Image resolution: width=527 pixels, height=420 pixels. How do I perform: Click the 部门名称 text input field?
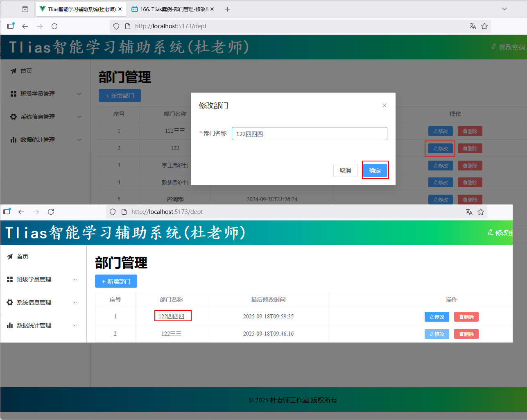[x=309, y=134]
